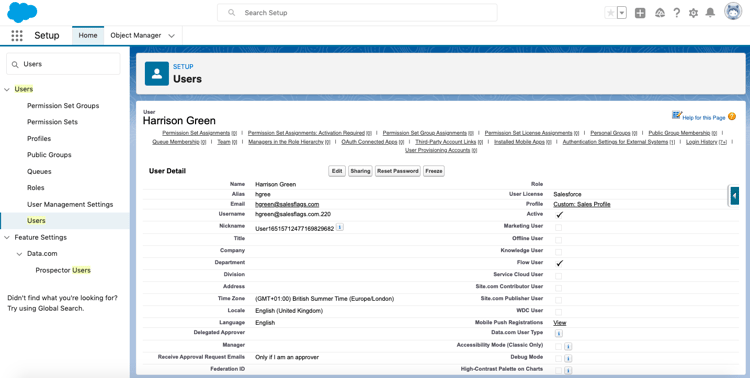Toggle the Knowledge User checkbox
Screen dimensions: 750x378
[x=559, y=252]
